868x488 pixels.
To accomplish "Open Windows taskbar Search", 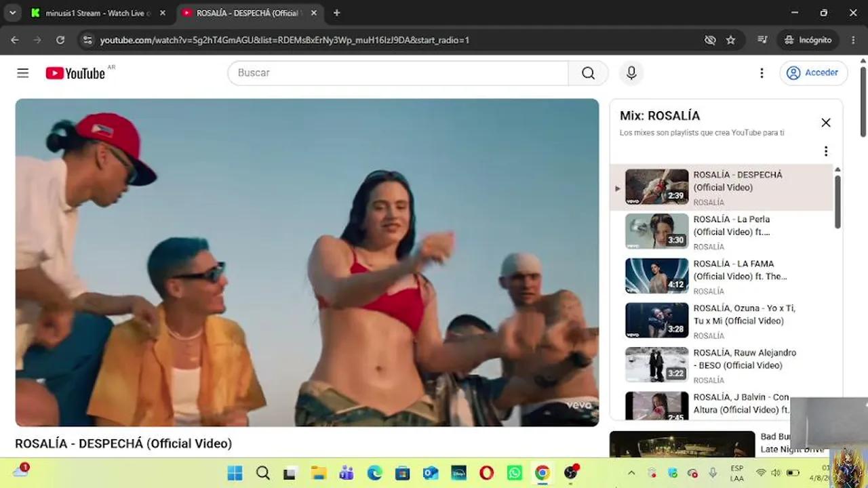I will (263, 473).
